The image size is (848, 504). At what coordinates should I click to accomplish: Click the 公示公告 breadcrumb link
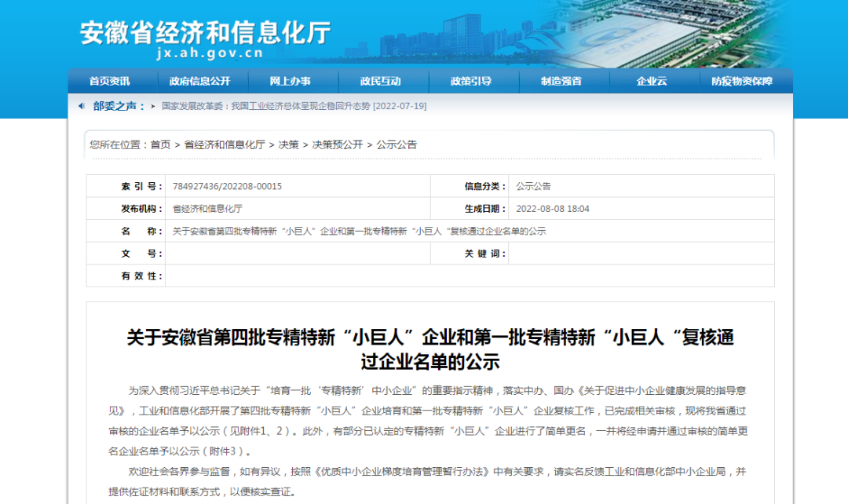[397, 144]
